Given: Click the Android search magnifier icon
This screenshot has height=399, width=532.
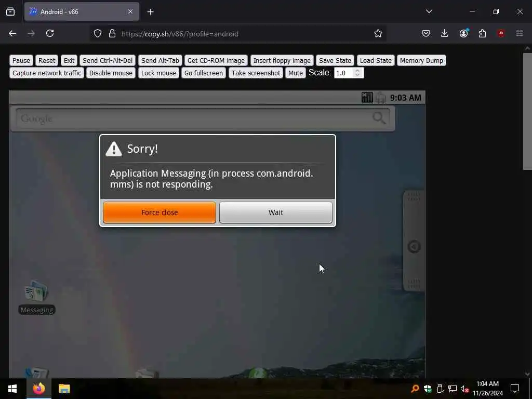Looking at the screenshot, I should [x=379, y=118].
